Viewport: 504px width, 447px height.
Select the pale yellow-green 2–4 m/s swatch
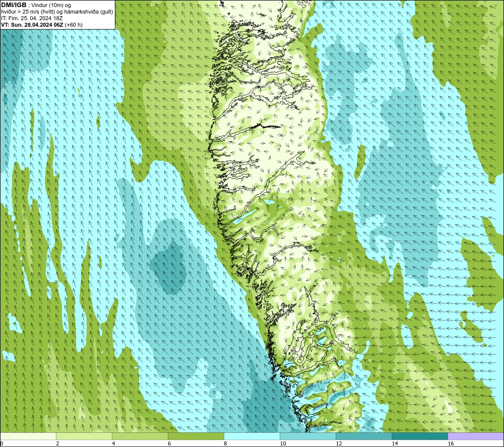click(84, 436)
